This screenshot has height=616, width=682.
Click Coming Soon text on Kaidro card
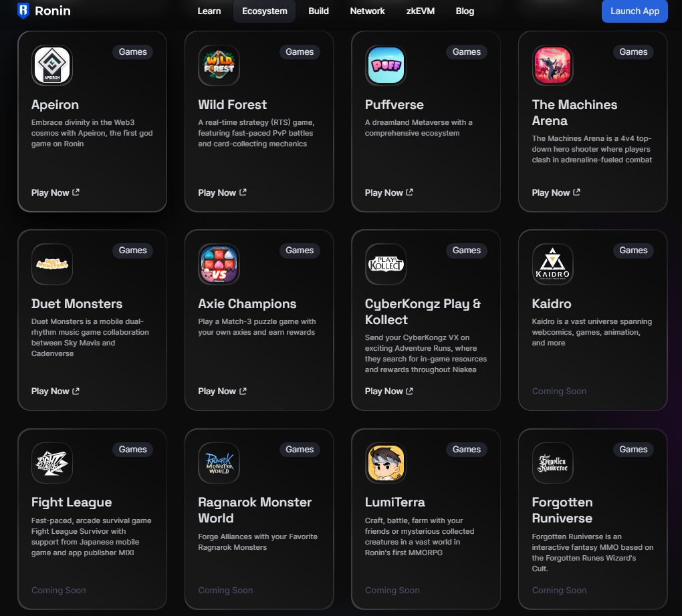tap(559, 392)
